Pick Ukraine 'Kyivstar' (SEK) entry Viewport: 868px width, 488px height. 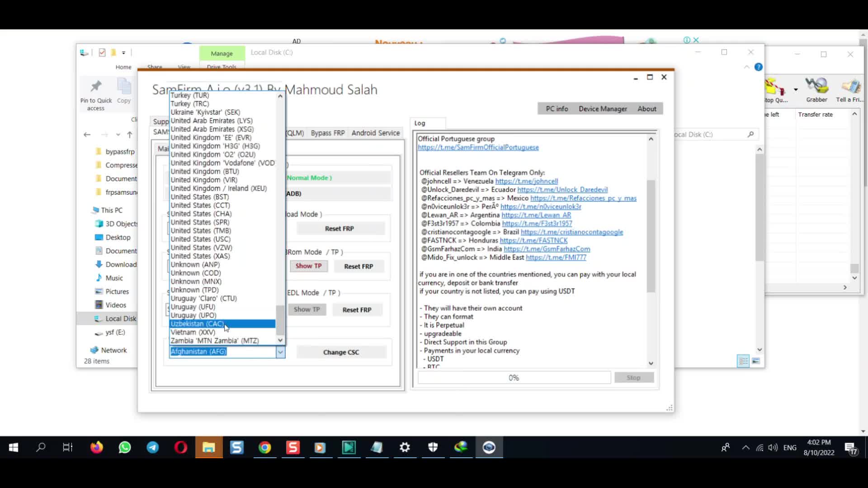222,112
